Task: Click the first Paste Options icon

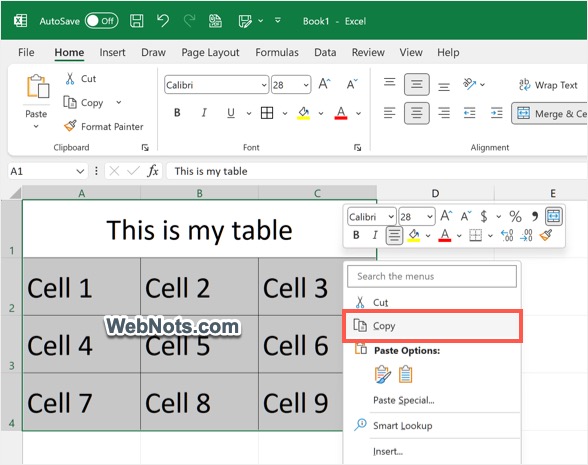Action: click(382, 374)
